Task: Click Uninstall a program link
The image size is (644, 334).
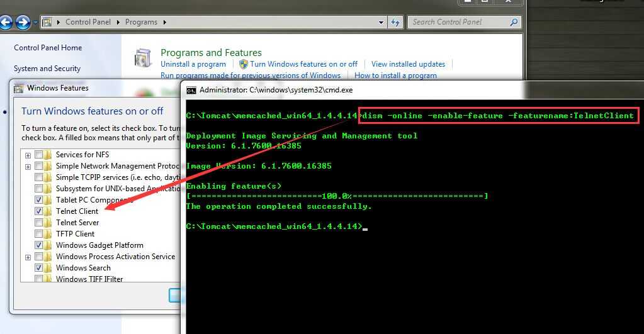Action: pyautogui.click(x=193, y=64)
